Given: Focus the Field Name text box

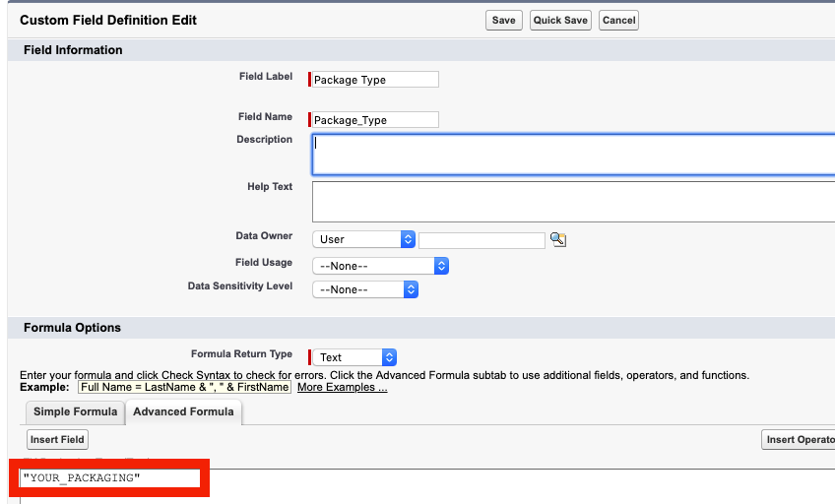Looking at the screenshot, I should (x=375, y=120).
